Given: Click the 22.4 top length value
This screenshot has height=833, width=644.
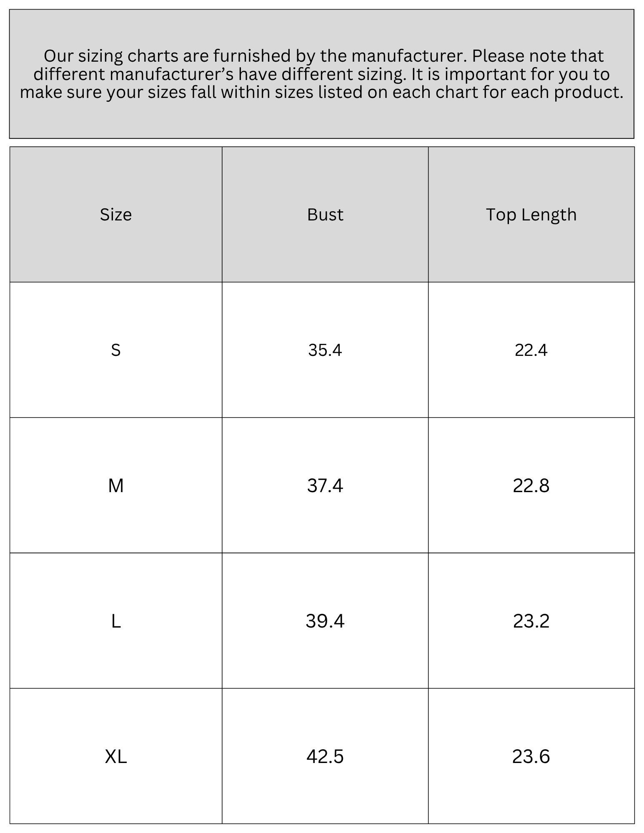Looking at the screenshot, I should (531, 350).
